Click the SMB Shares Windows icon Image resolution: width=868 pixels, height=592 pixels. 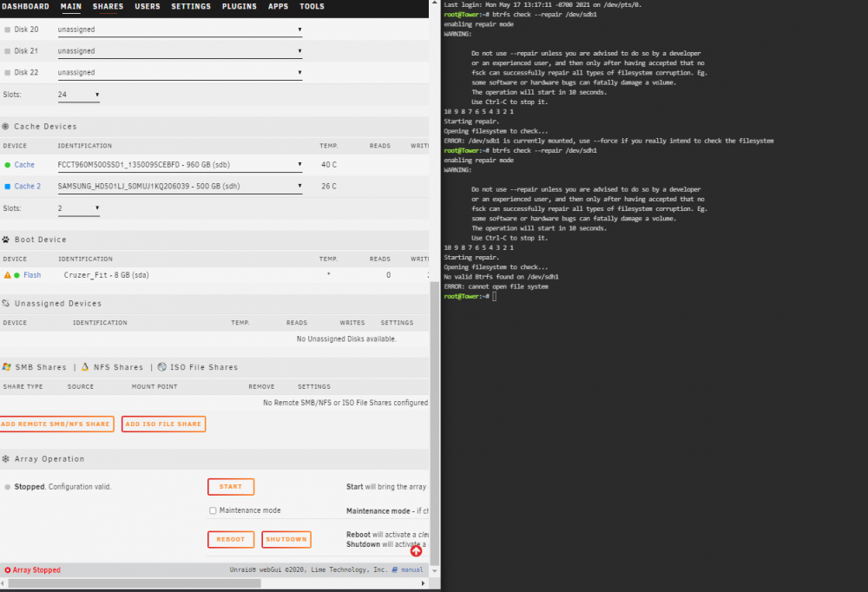point(7,367)
